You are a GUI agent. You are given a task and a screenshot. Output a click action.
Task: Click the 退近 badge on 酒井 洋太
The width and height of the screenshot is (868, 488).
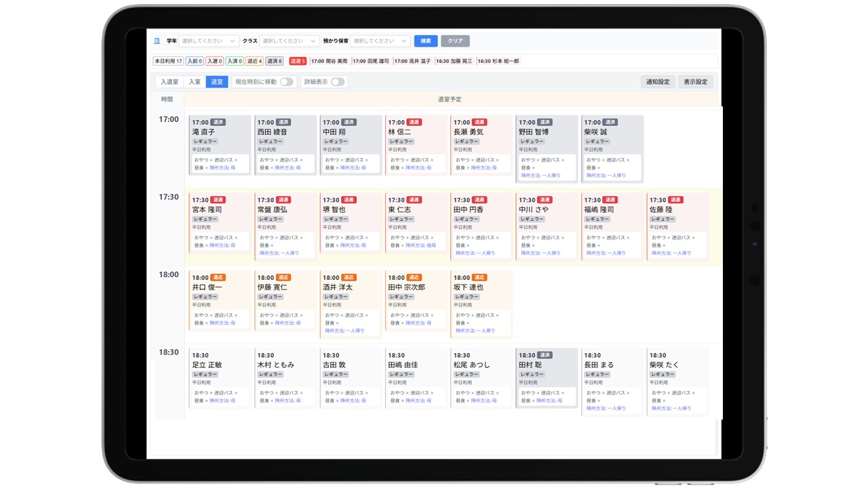pos(349,277)
